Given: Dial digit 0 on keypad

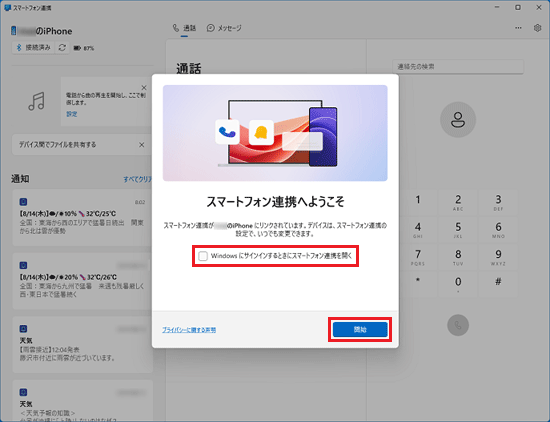Looking at the screenshot, I should point(458,284).
